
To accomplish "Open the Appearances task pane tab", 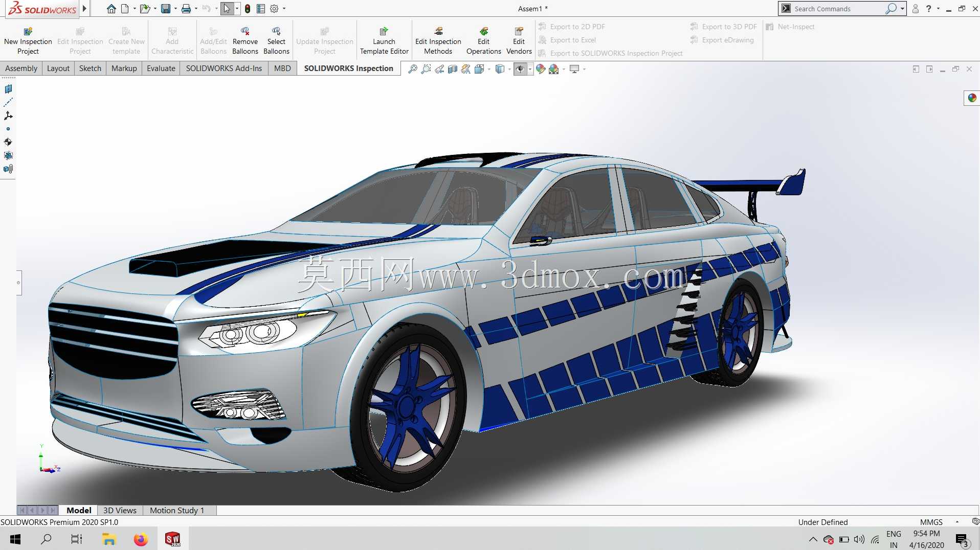I will (x=972, y=98).
